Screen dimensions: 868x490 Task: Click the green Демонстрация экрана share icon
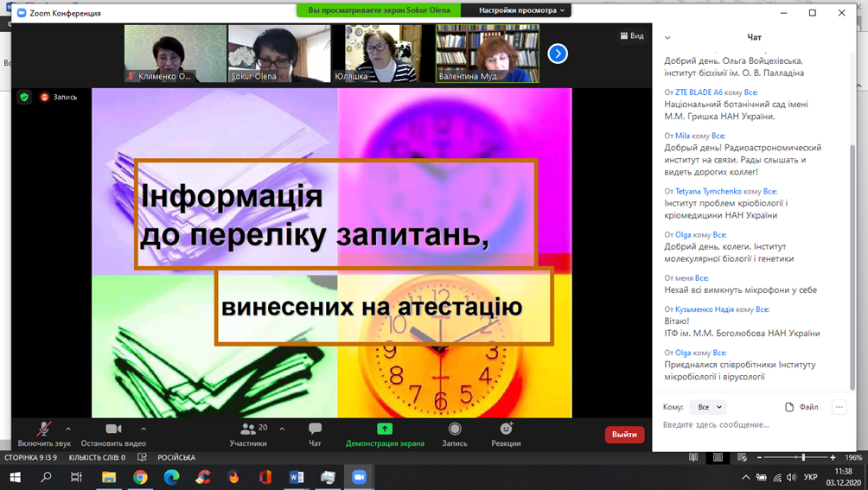click(385, 429)
